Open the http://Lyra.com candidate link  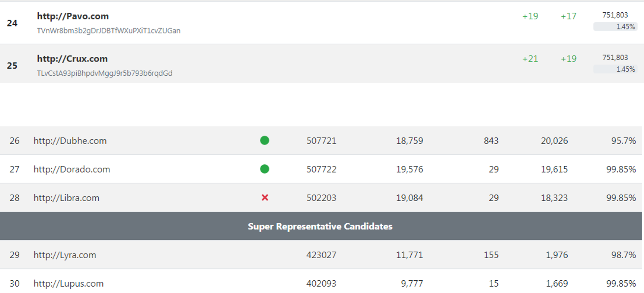click(64, 255)
